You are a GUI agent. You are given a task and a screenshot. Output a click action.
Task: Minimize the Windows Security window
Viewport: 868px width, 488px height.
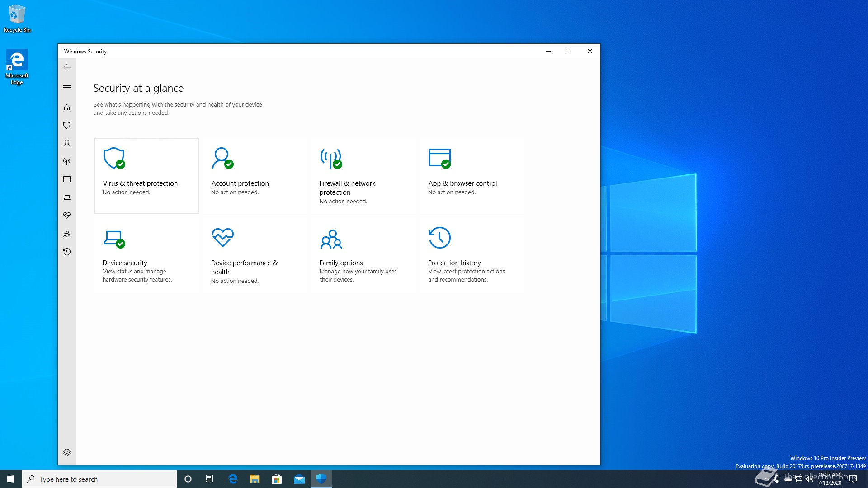[548, 51]
